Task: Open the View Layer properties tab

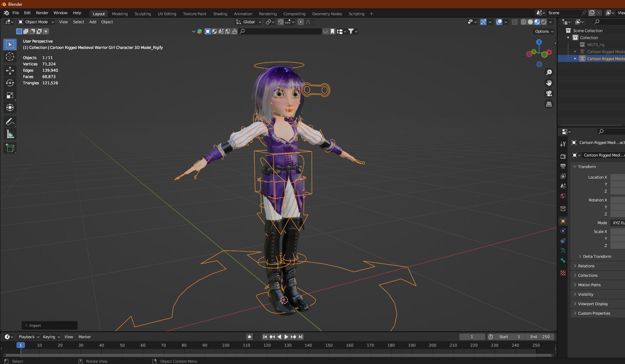Action: [563, 176]
